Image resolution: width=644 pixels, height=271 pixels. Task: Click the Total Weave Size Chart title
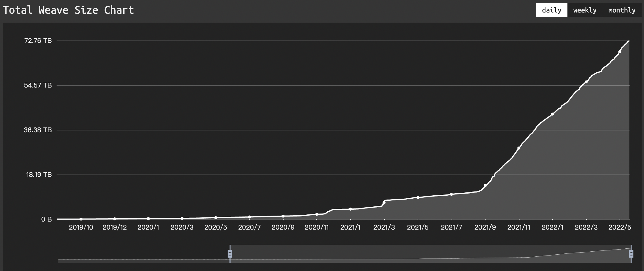pos(69,10)
